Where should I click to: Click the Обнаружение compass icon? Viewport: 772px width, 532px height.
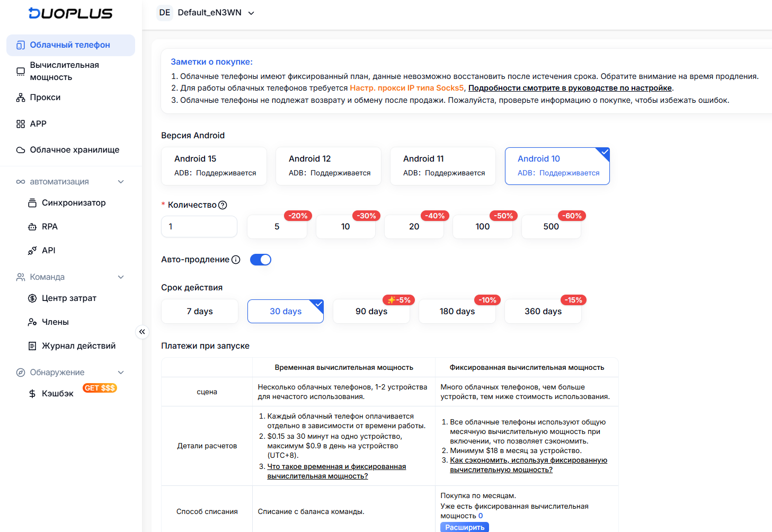point(21,373)
